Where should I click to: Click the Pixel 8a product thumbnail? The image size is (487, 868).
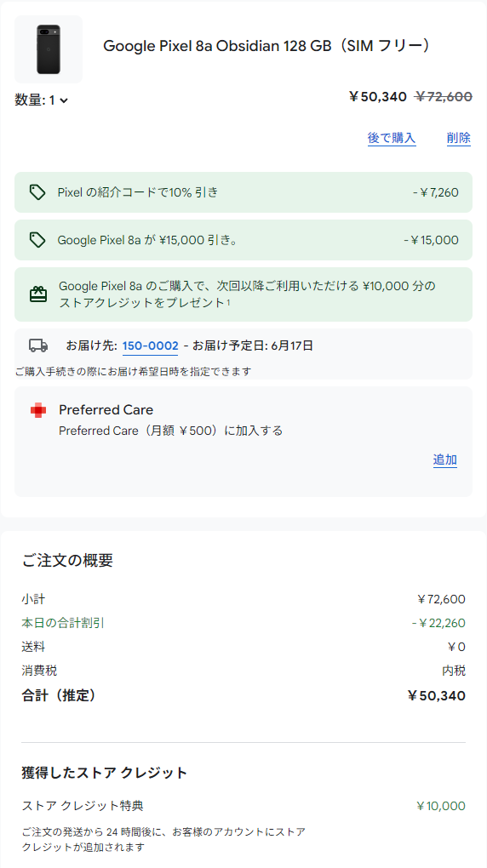point(49,49)
